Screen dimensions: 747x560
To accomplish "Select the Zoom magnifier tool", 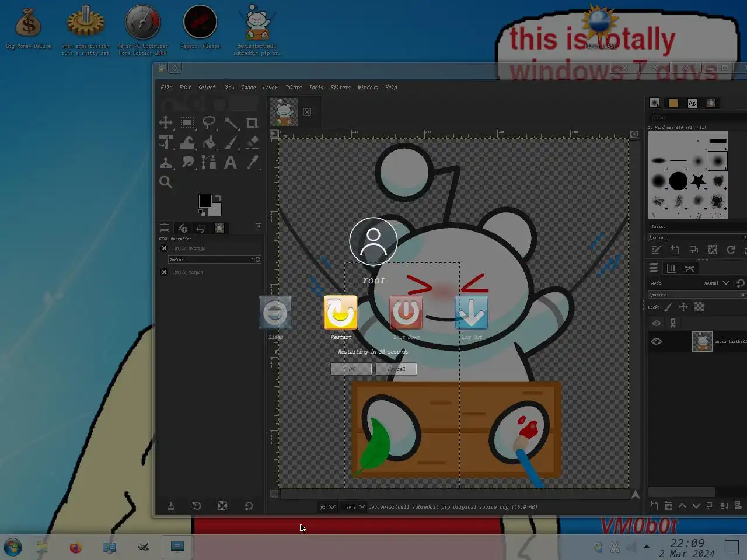I will click(166, 182).
